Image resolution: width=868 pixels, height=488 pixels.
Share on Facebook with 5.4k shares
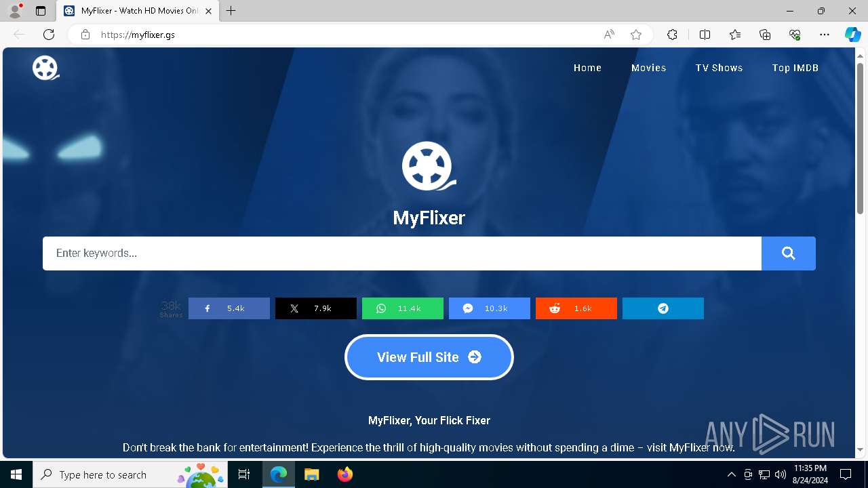(229, 308)
